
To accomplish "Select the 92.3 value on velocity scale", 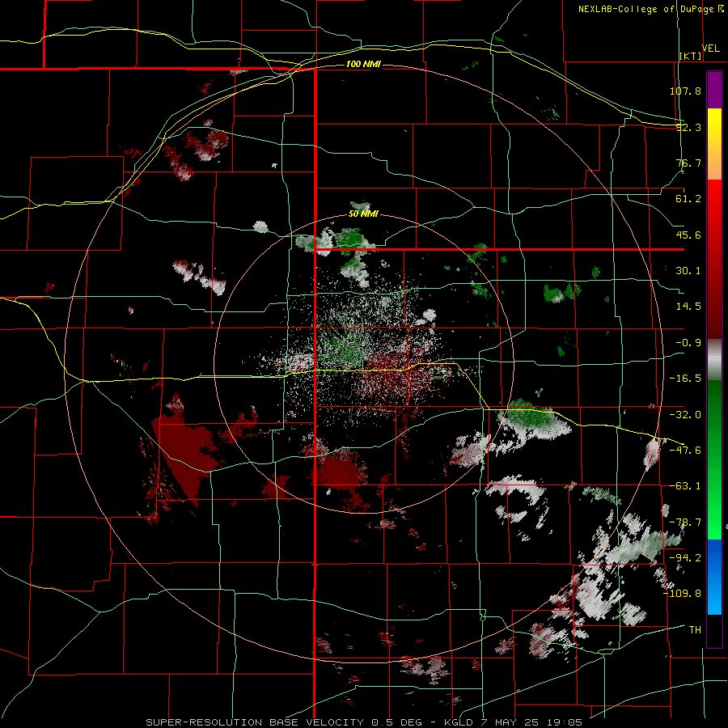I will click(x=688, y=127).
